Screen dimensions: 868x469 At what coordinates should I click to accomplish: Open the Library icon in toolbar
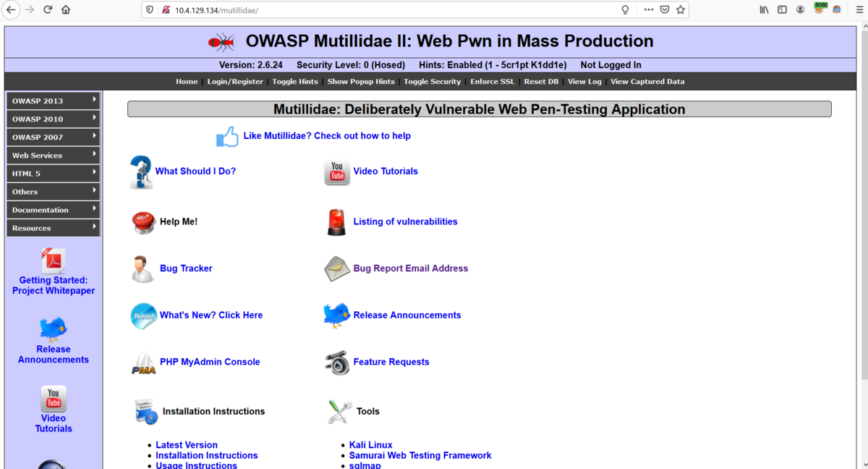(764, 10)
